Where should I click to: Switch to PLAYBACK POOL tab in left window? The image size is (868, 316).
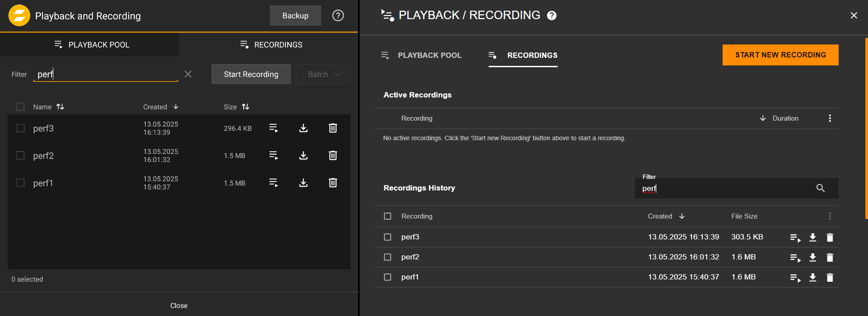click(89, 45)
